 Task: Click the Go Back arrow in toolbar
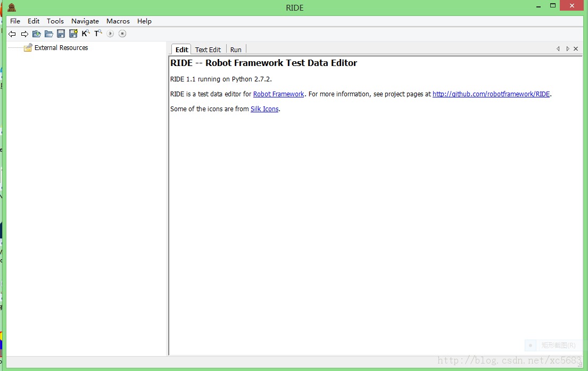point(12,34)
